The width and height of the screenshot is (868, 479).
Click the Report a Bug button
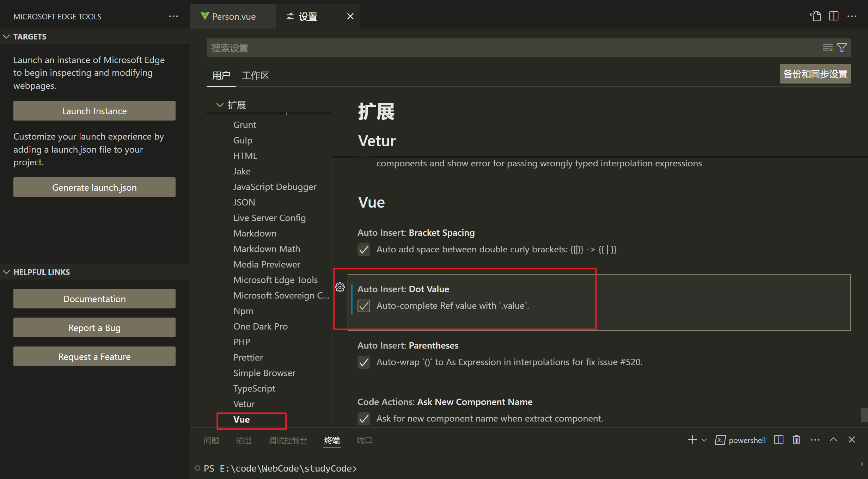94,327
